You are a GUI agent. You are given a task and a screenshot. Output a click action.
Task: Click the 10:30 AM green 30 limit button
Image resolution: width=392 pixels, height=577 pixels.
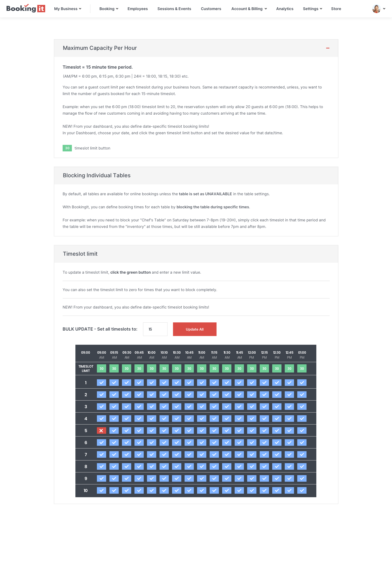(x=177, y=368)
